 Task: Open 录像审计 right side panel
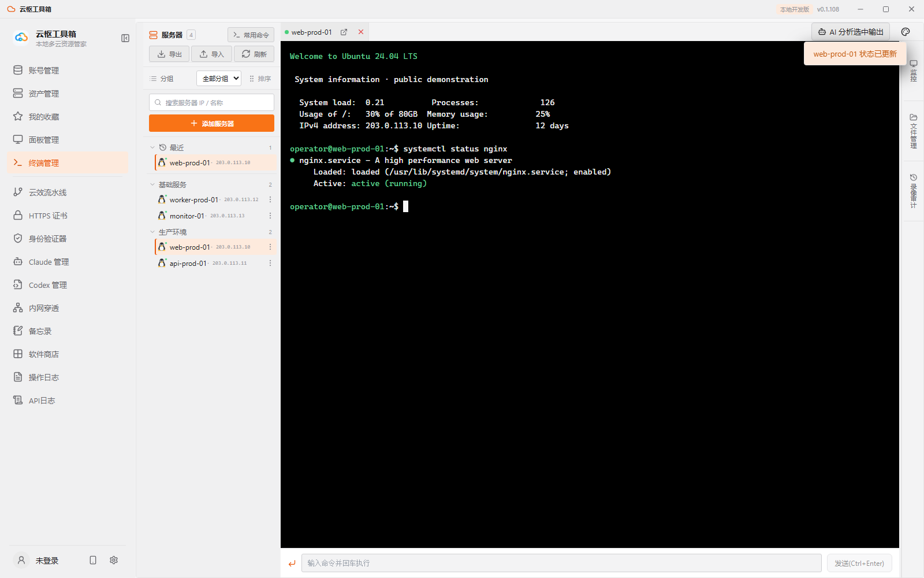913,191
